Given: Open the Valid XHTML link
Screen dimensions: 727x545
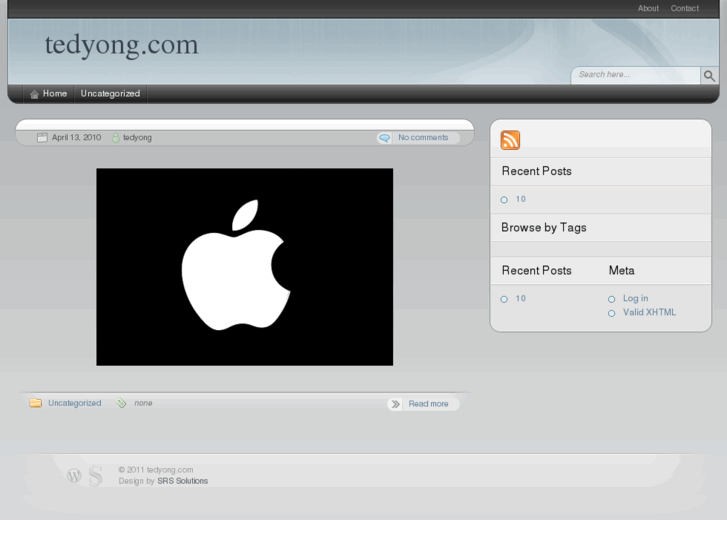Looking at the screenshot, I should pyautogui.click(x=649, y=312).
